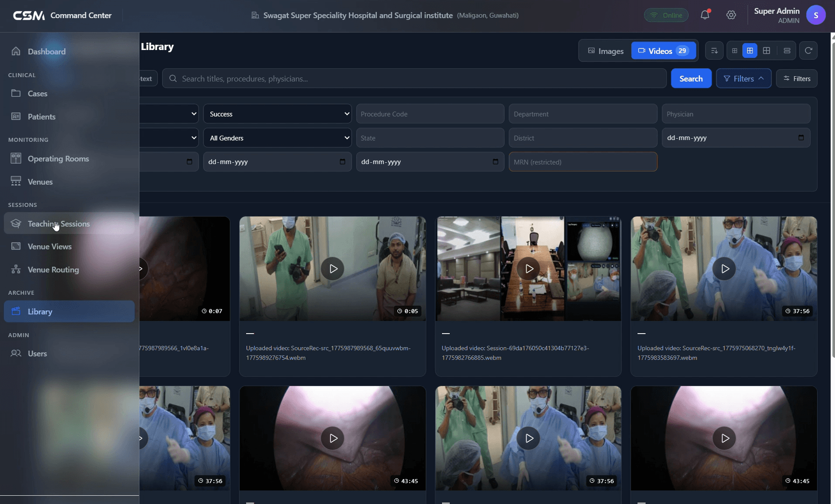Click the hospital name in header

(358, 16)
